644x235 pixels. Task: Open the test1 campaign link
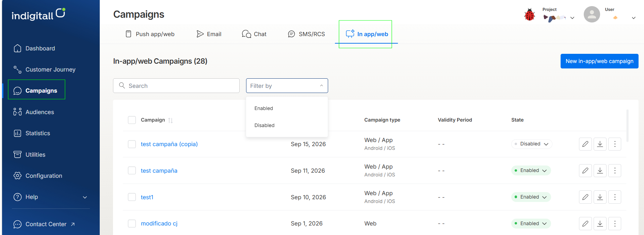click(x=147, y=197)
